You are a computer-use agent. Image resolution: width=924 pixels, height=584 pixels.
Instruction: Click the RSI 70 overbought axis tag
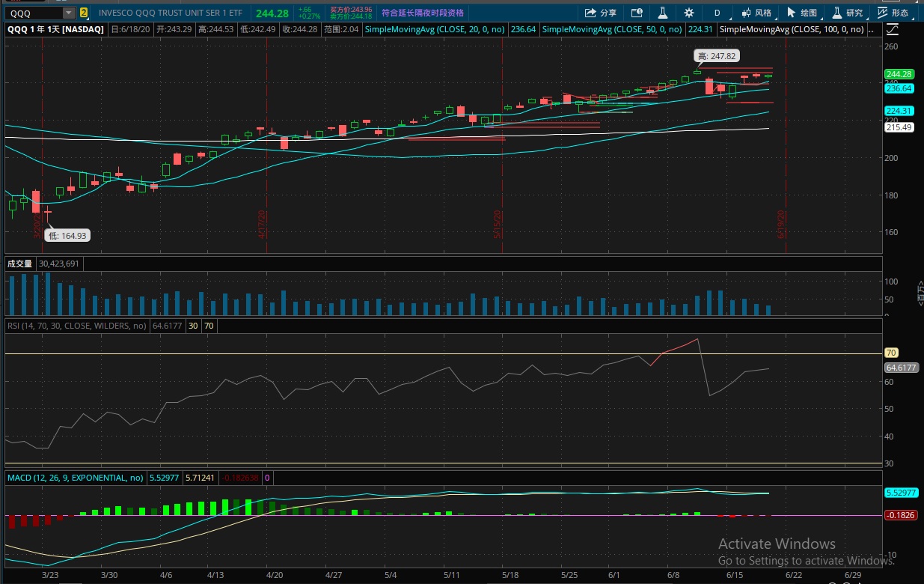tap(891, 353)
